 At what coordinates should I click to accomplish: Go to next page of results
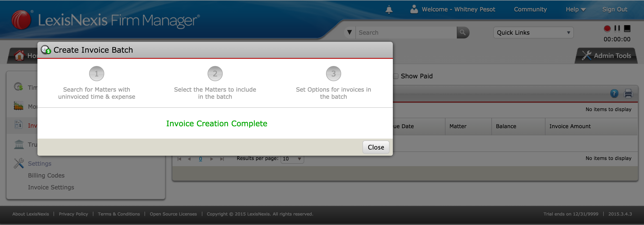click(212, 159)
